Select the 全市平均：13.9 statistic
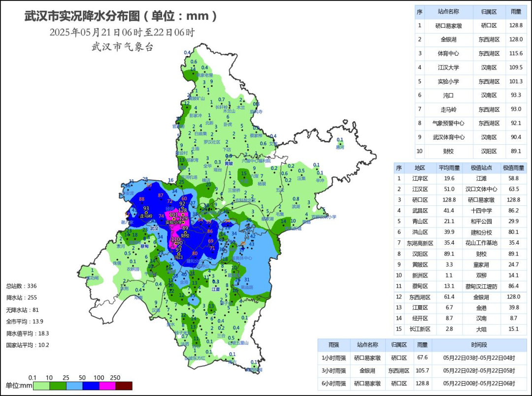532x396 pixels. [25, 321]
